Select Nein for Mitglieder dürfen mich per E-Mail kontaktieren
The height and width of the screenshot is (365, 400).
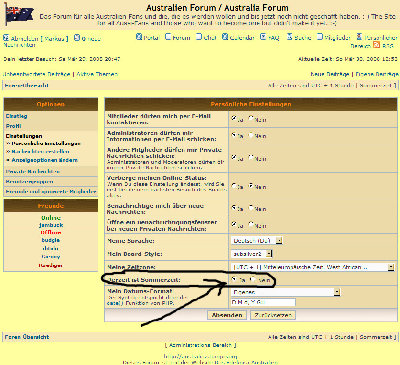pos(251,118)
